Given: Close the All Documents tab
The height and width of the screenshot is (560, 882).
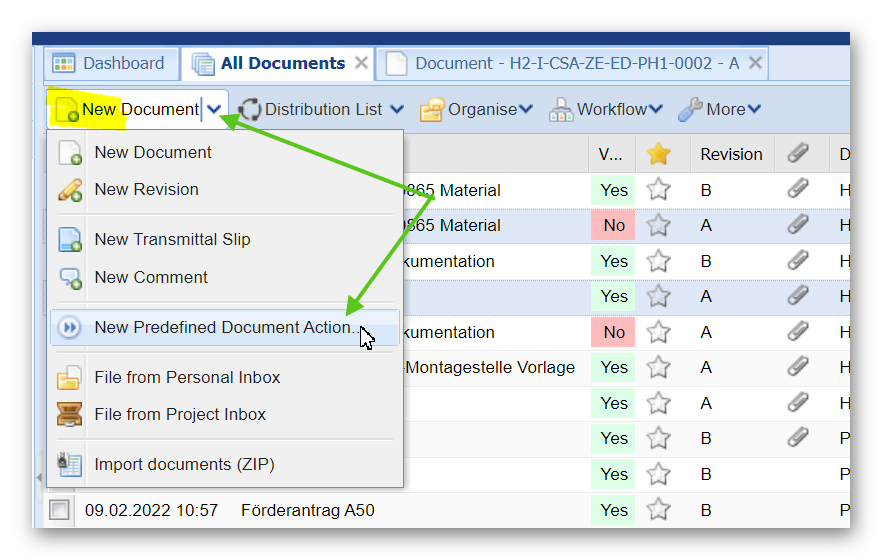Looking at the screenshot, I should [x=362, y=63].
